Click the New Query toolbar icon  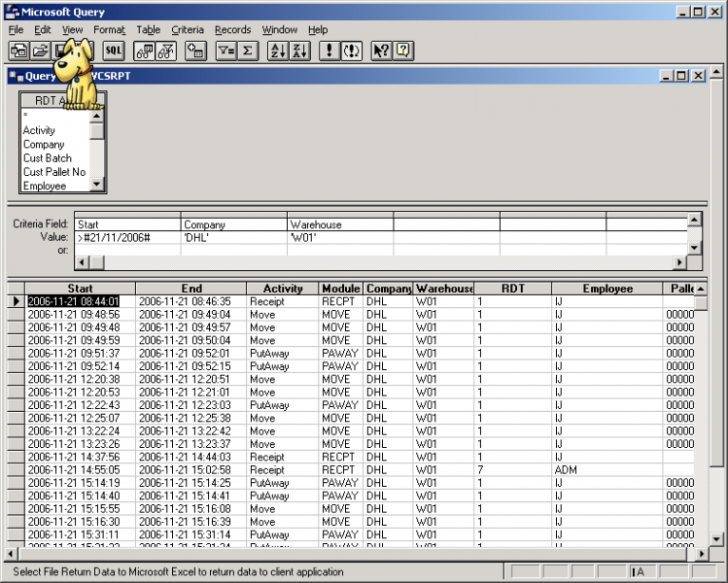(19, 51)
